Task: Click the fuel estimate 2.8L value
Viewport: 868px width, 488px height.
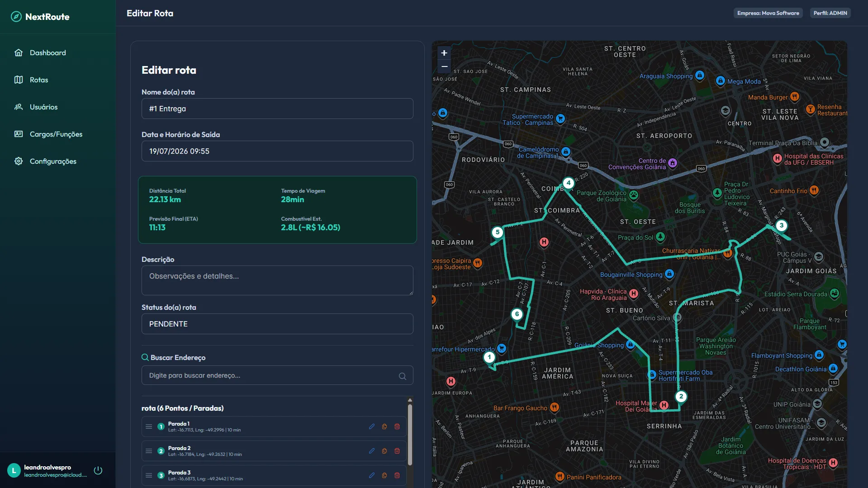Action: pos(311,227)
